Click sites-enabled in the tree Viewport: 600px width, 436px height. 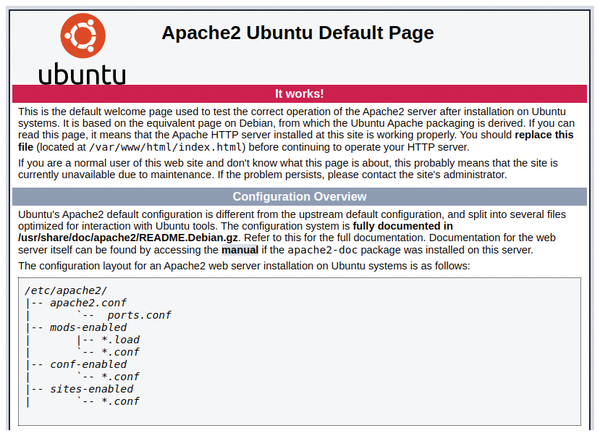(x=91, y=389)
